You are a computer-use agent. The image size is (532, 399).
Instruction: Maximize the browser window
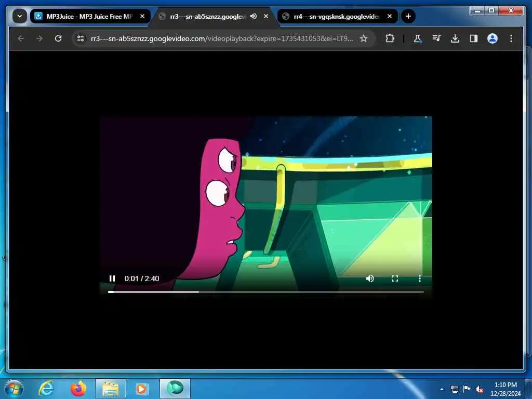pos(491,11)
